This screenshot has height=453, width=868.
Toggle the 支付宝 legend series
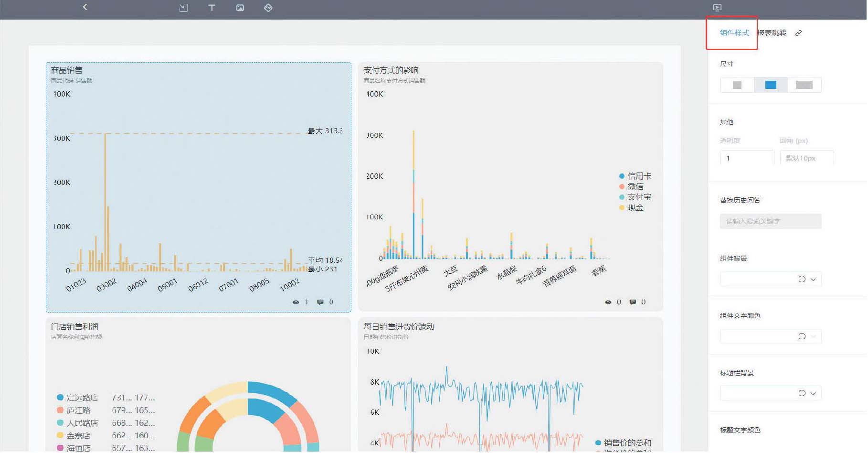click(x=635, y=197)
